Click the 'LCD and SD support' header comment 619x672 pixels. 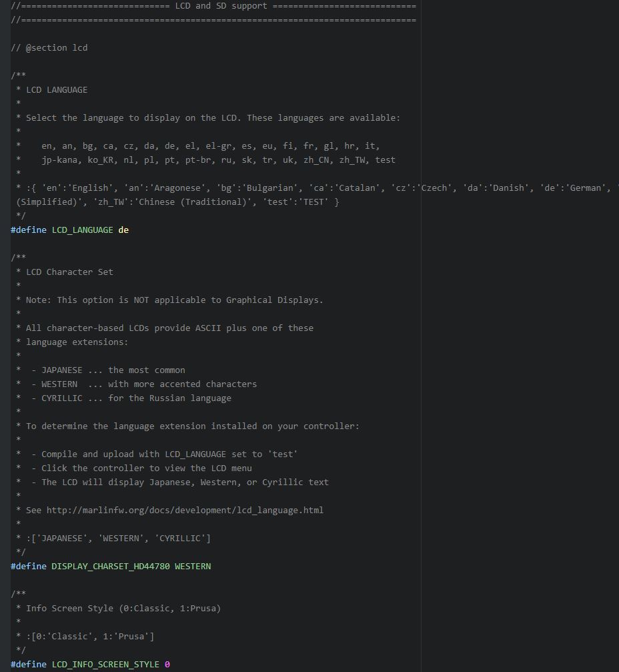coord(221,6)
